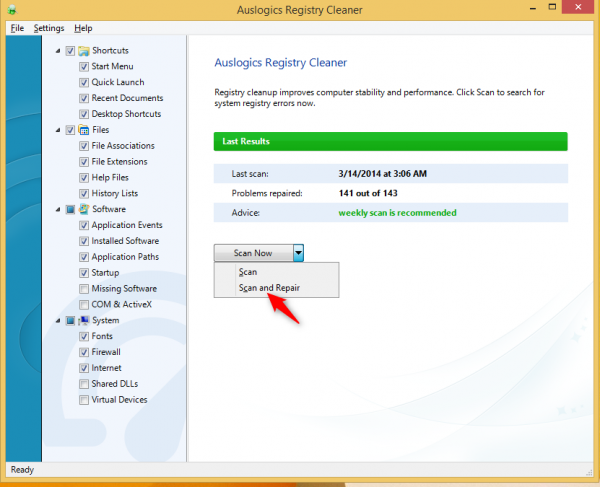Select the Firewall tree row label
The width and height of the screenshot is (600, 487).
106,352
